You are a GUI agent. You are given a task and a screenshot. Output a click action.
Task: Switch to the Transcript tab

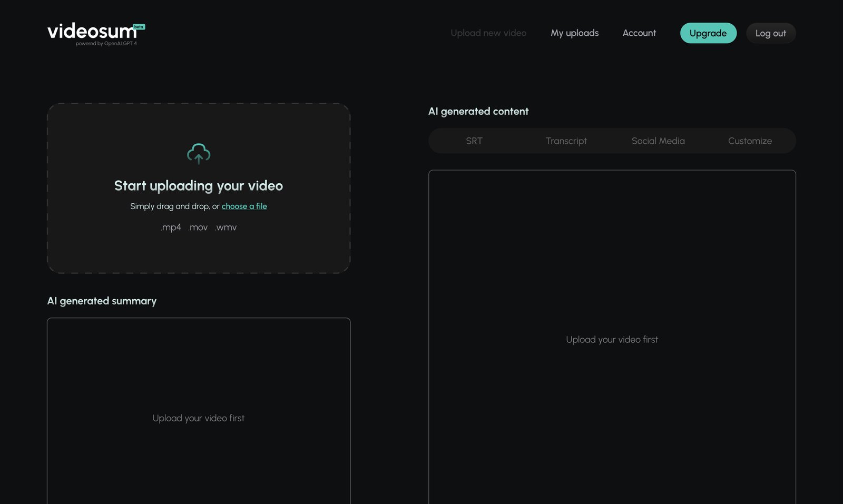pos(566,141)
